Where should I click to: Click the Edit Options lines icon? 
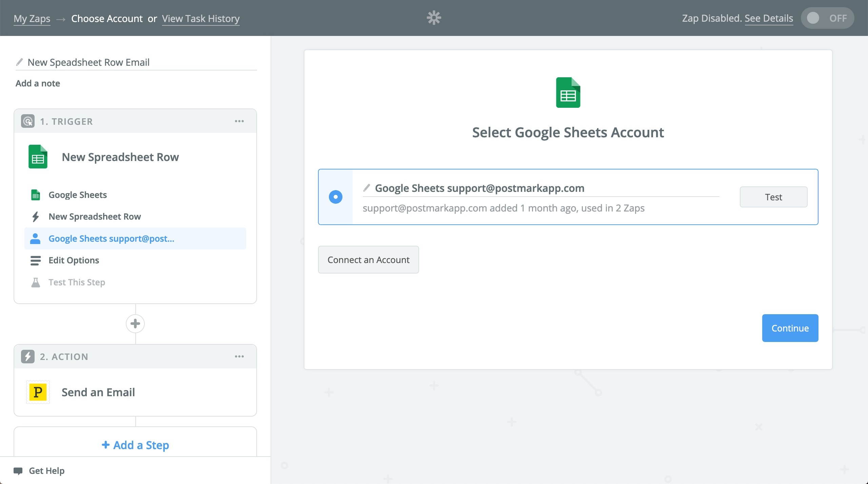[36, 260]
